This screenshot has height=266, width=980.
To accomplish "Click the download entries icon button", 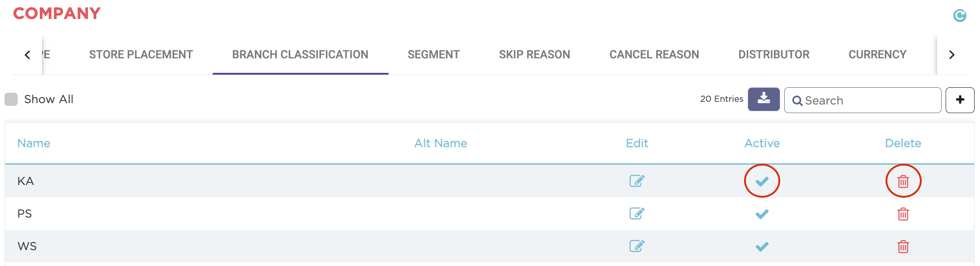I will 763,99.
